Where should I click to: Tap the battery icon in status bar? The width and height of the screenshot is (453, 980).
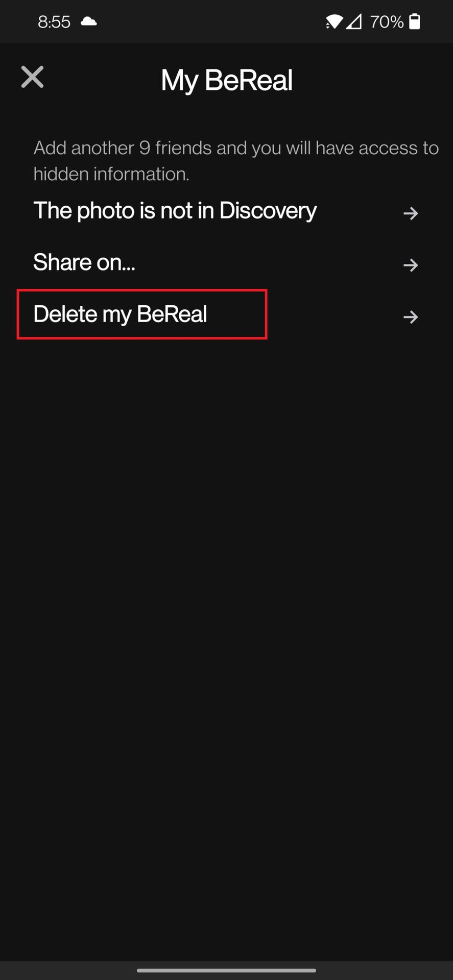(x=415, y=21)
